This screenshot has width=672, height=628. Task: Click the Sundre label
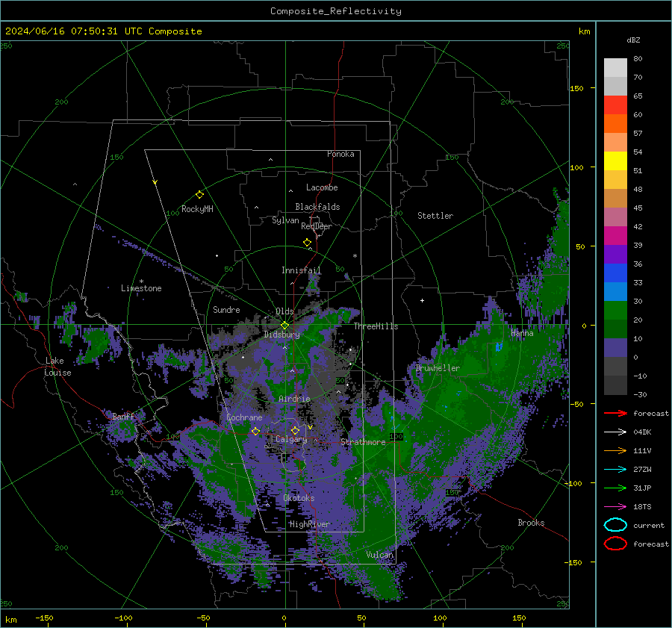point(226,309)
